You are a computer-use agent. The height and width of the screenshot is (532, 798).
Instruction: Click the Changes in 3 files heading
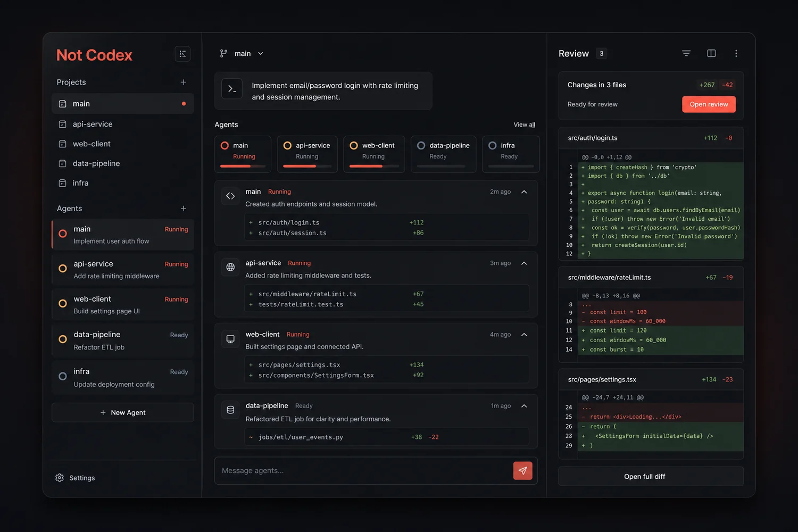click(596, 85)
